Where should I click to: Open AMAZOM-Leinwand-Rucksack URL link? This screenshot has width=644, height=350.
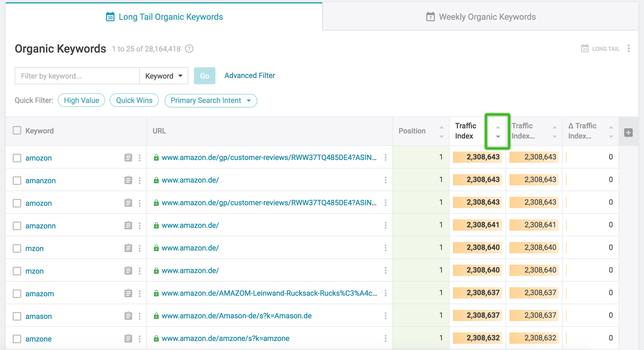269,293
